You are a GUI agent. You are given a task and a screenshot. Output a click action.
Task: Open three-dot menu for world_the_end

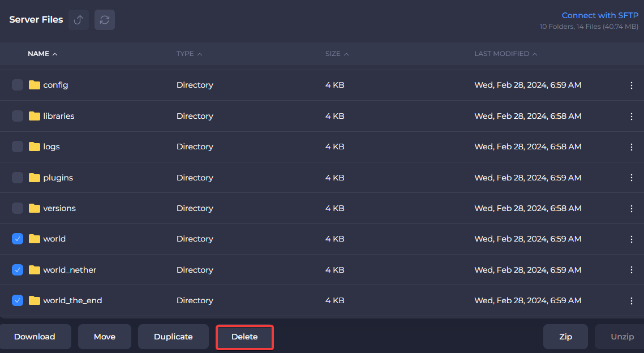(632, 301)
